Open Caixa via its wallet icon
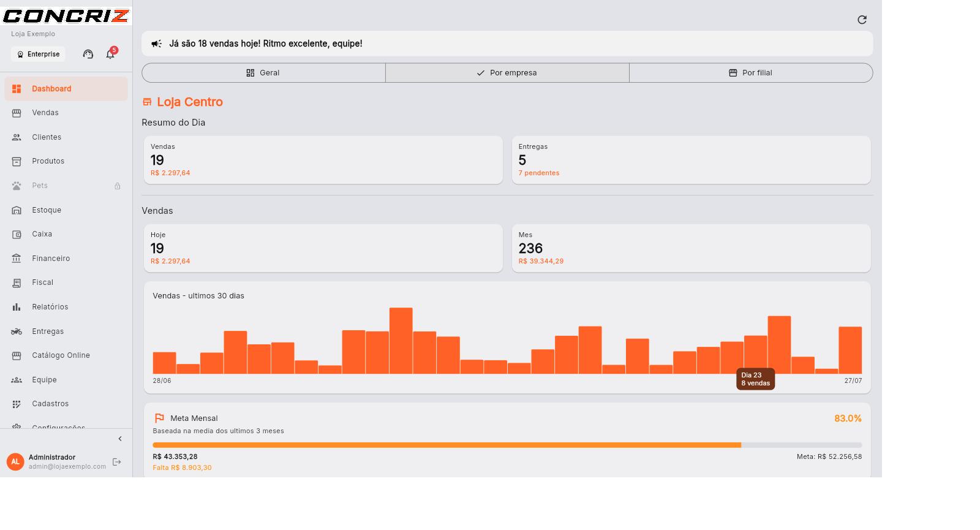The image size is (980, 530). pos(17,234)
